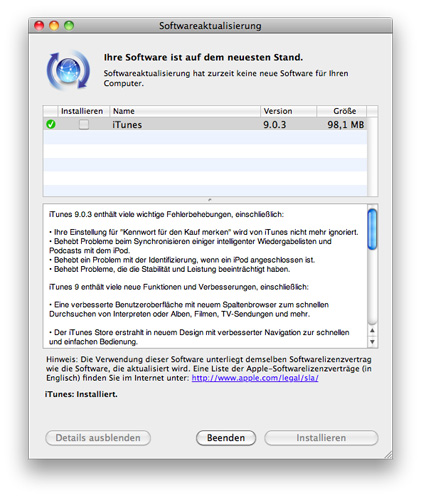Open the apple.com/legal/sla link

[255, 378]
